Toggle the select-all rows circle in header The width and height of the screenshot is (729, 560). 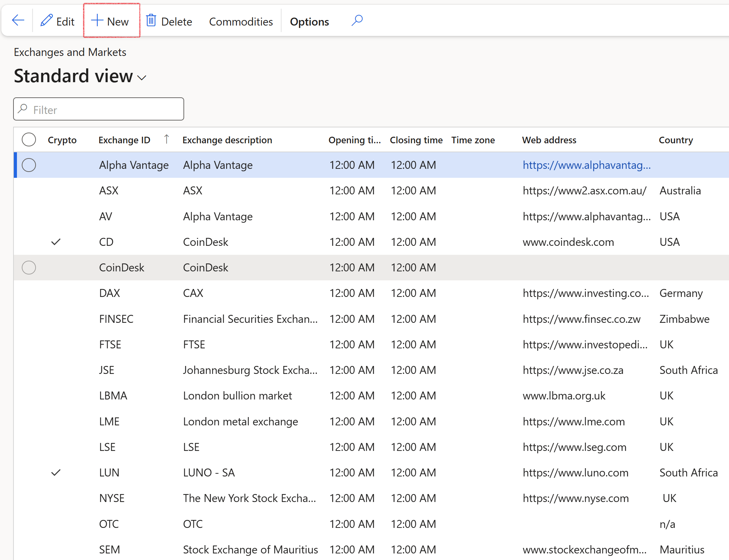29,140
